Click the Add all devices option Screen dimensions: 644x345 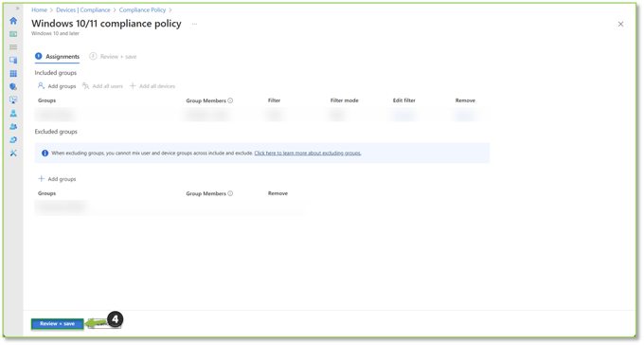pyautogui.click(x=152, y=86)
